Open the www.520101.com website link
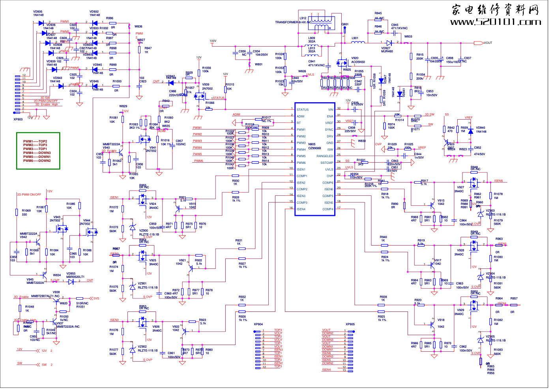This screenshot has width=554, height=392. coord(496,22)
